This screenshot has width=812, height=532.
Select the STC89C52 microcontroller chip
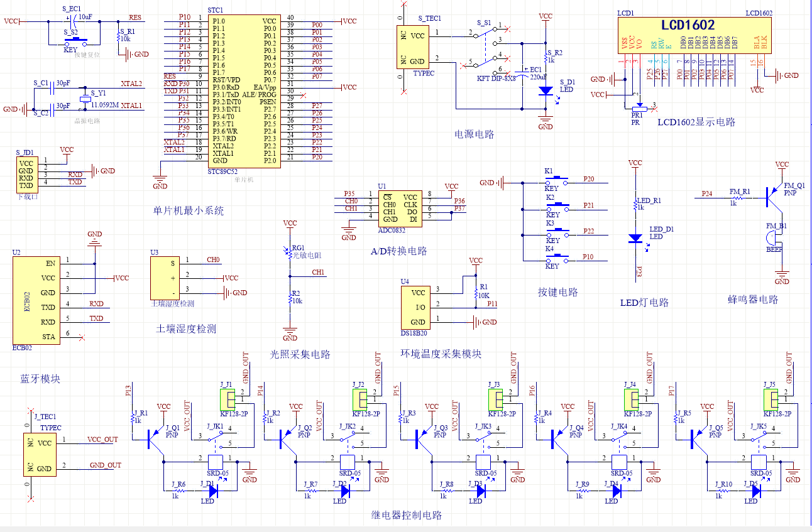pyautogui.click(x=242, y=91)
